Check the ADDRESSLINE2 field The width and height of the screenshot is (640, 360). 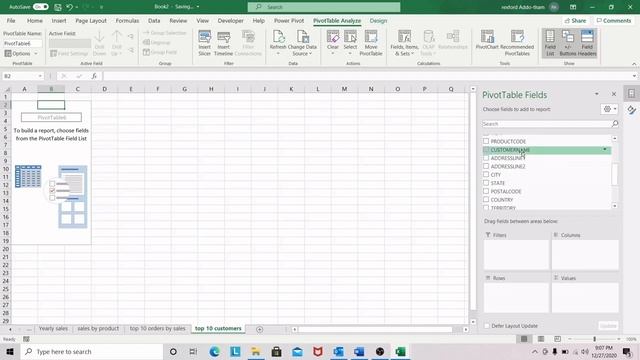486,166
